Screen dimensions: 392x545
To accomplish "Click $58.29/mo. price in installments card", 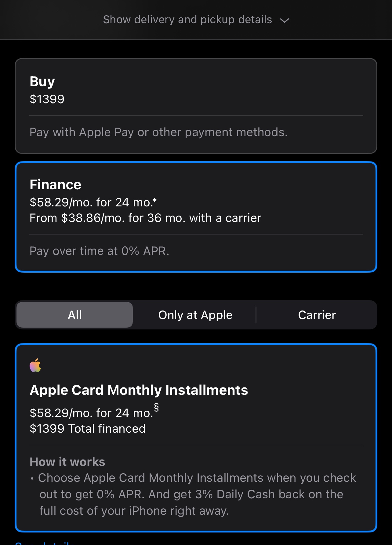I will pos(91,413).
